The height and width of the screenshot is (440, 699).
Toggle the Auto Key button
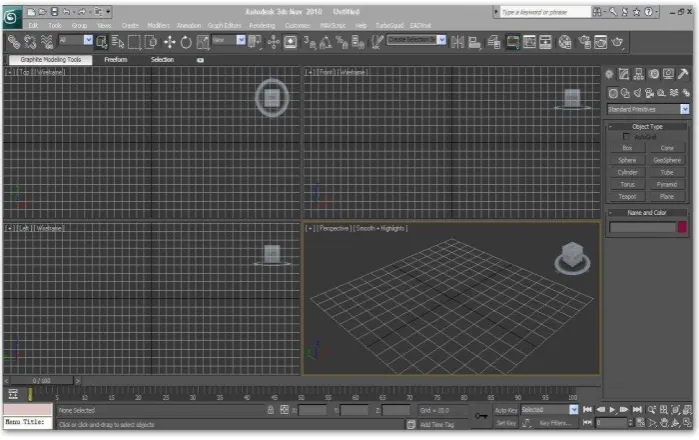506,410
